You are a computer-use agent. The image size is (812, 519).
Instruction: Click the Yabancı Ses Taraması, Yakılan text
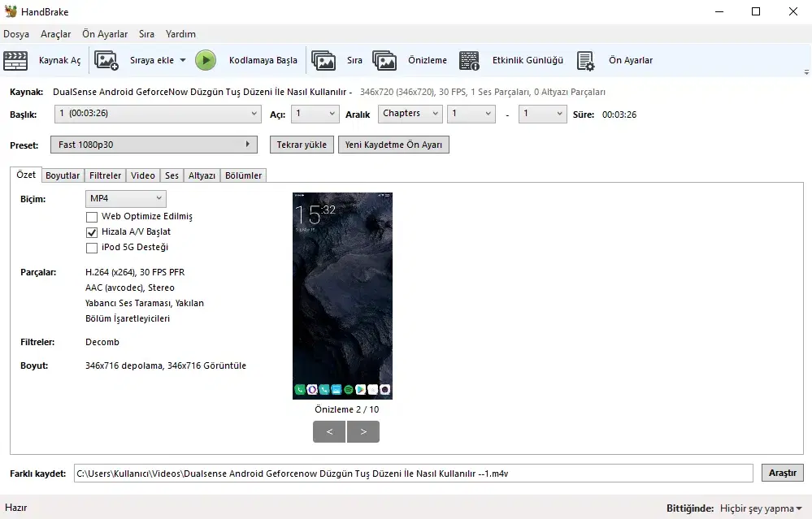coord(145,303)
